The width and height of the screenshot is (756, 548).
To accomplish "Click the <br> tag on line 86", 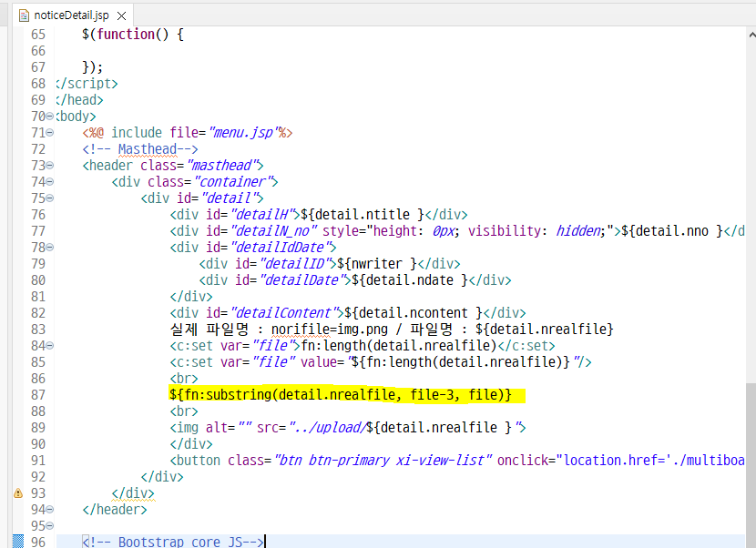I will (184, 379).
